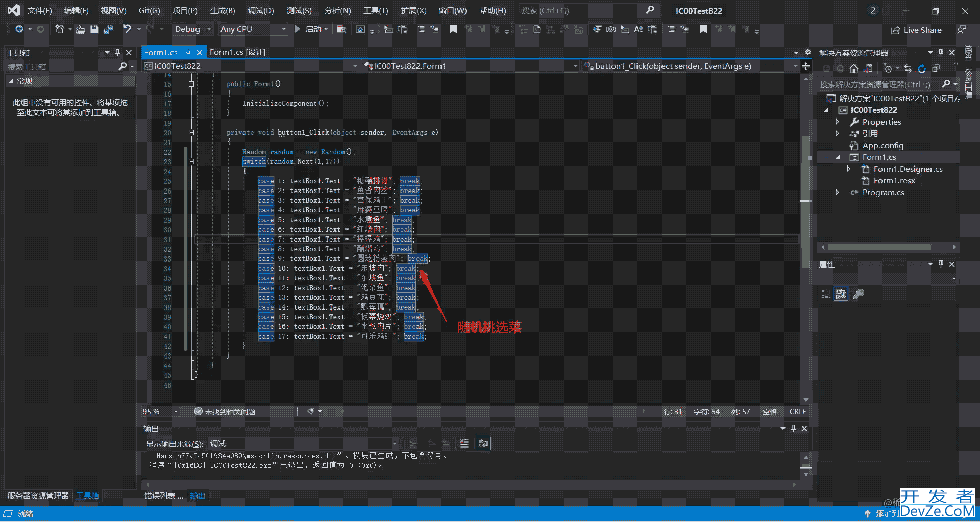Collapse the 常规 toolbox group

pos(11,81)
